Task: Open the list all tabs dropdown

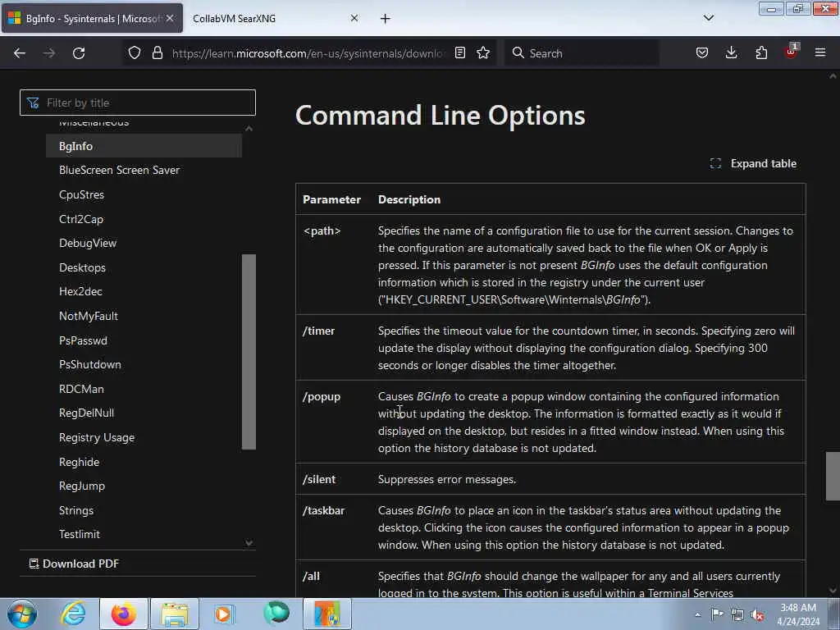Action: 708,18
